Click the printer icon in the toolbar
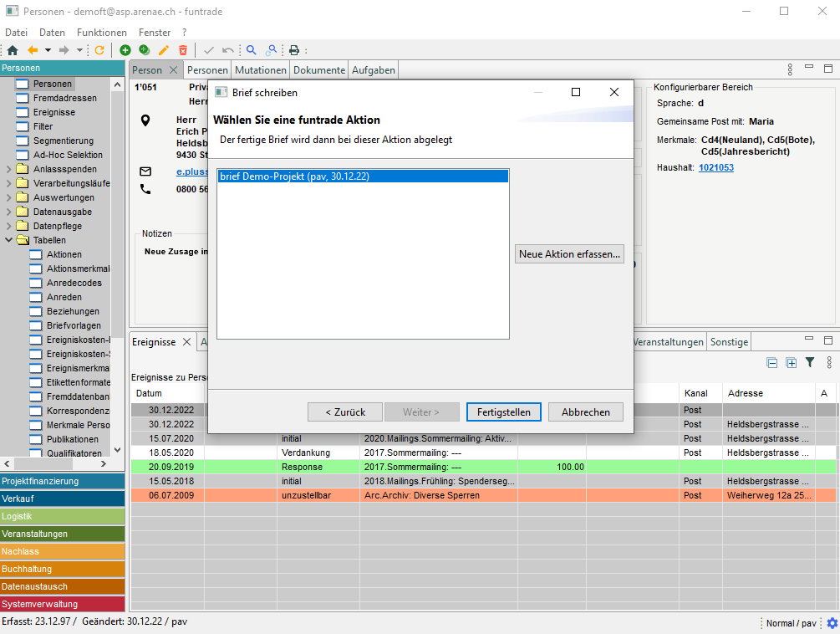The image size is (840, 634). (x=294, y=50)
